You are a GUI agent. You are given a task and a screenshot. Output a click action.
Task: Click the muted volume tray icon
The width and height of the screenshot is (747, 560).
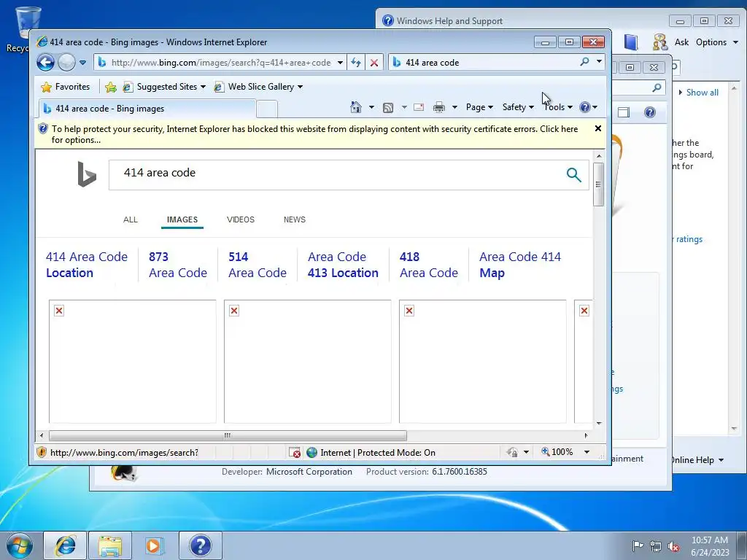pyautogui.click(x=673, y=547)
